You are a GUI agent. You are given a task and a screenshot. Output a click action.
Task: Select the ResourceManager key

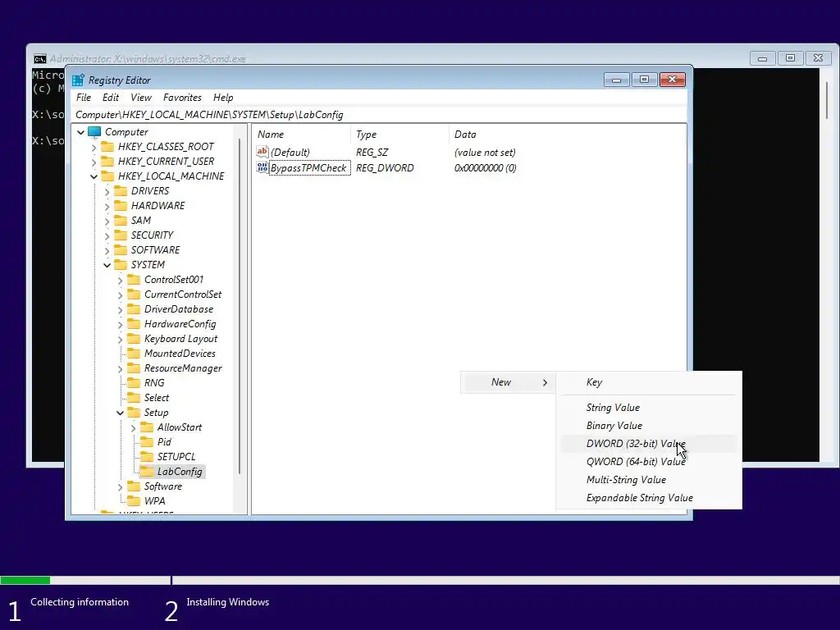[183, 368]
